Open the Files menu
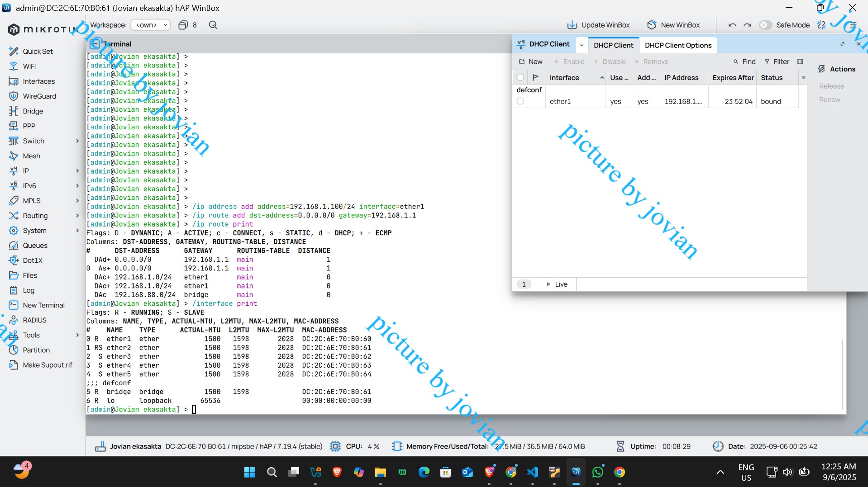 point(30,275)
